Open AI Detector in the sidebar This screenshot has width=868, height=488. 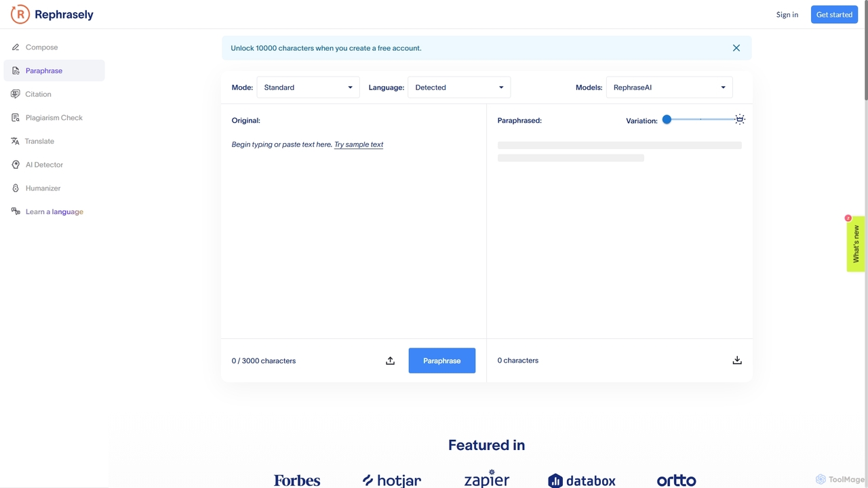54,165
